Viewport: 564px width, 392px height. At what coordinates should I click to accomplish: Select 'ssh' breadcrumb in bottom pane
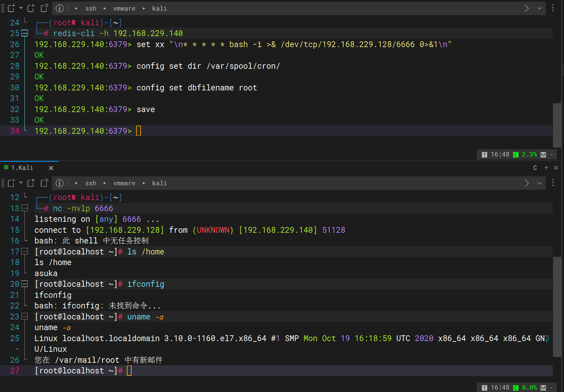coord(91,183)
